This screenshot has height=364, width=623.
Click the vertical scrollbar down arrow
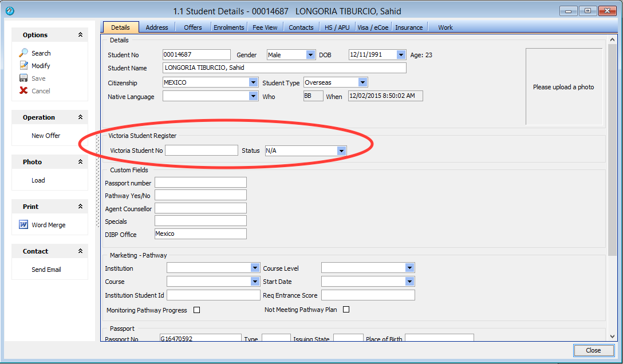612,337
